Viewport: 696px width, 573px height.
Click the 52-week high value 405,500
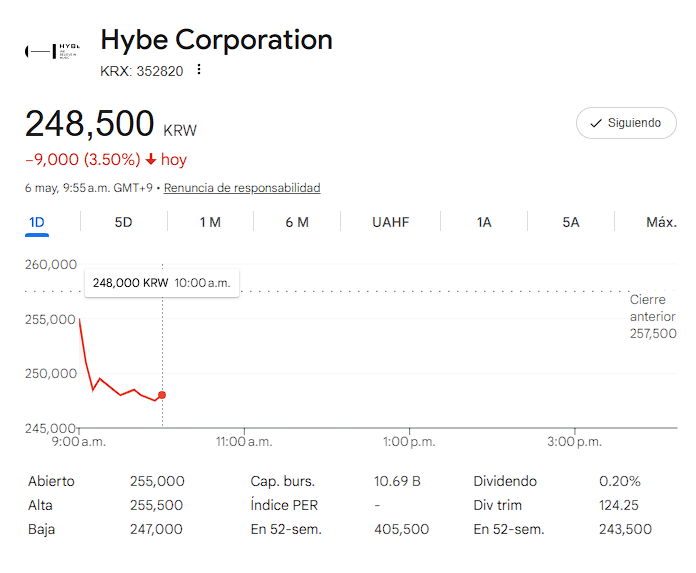pos(401,529)
